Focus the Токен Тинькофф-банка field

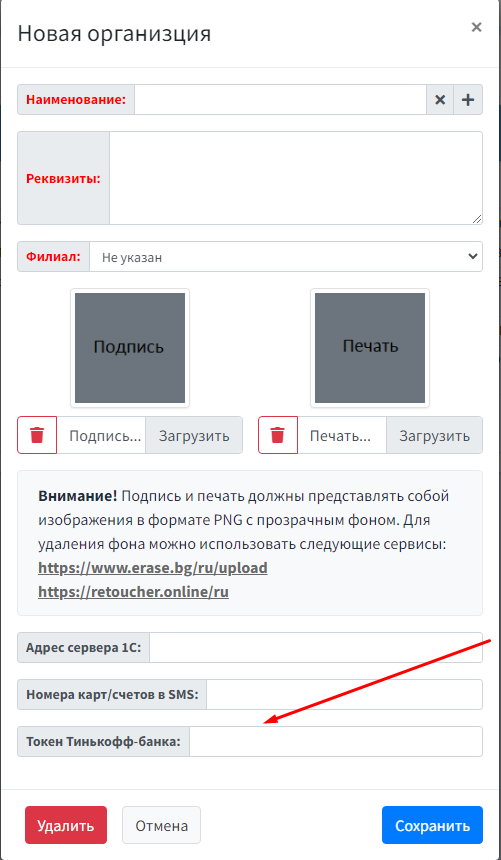[336, 742]
